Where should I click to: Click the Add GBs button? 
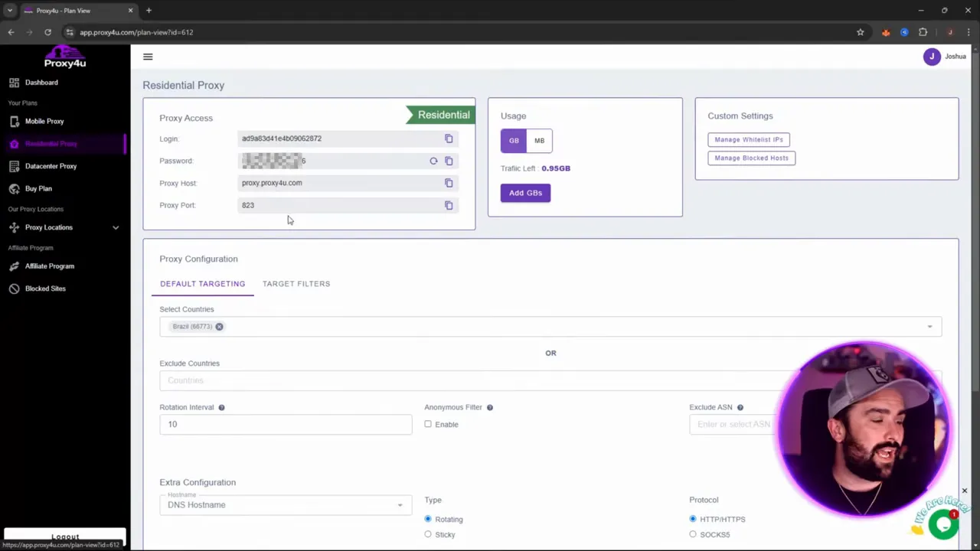[525, 193]
